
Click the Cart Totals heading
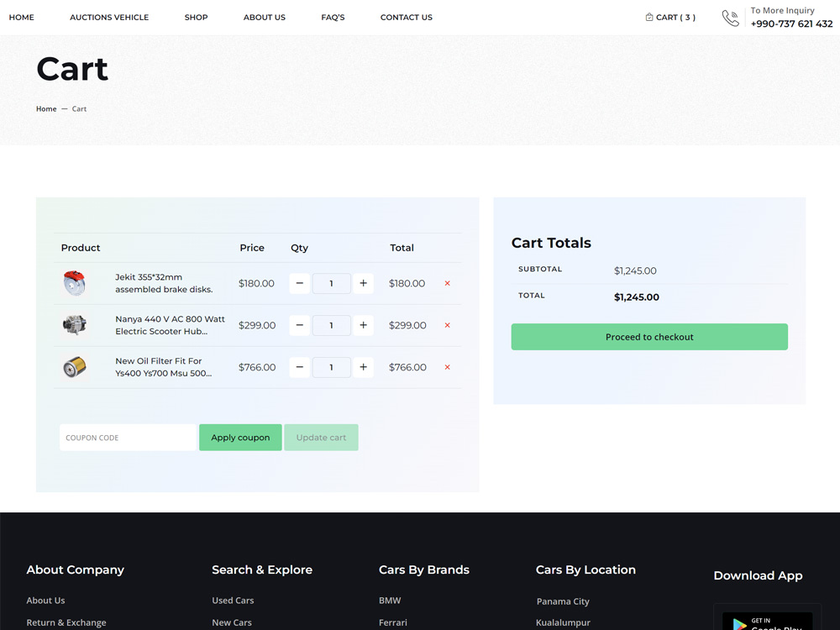point(551,243)
